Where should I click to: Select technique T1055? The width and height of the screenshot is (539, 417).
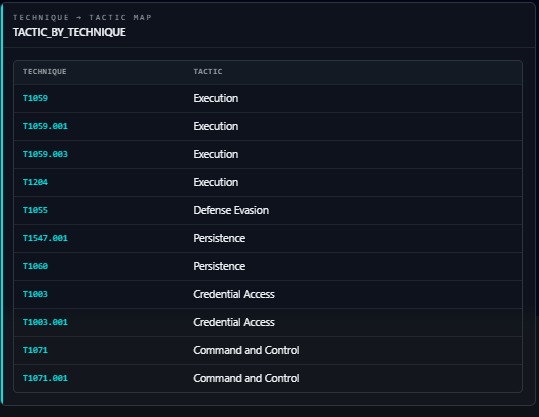click(35, 210)
